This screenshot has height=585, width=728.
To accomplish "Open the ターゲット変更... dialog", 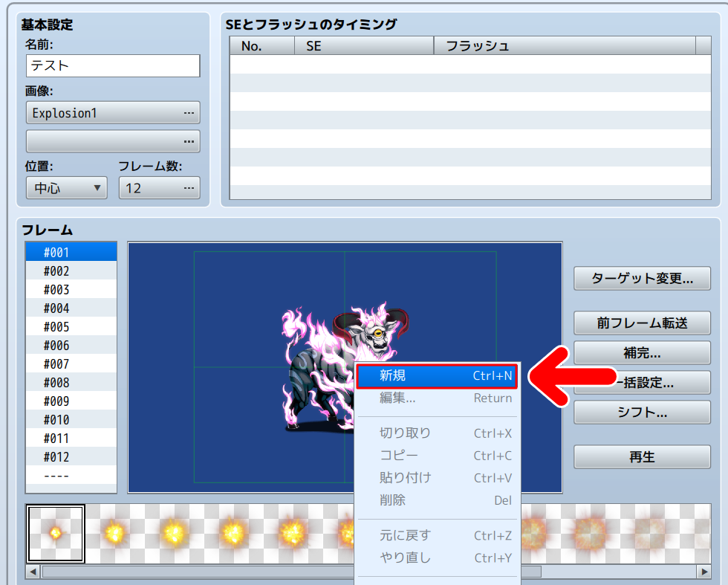I will pyautogui.click(x=642, y=278).
